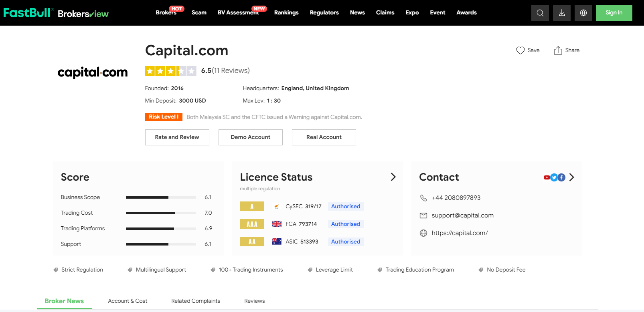Expand the Contact card chevron arrow

click(x=572, y=177)
